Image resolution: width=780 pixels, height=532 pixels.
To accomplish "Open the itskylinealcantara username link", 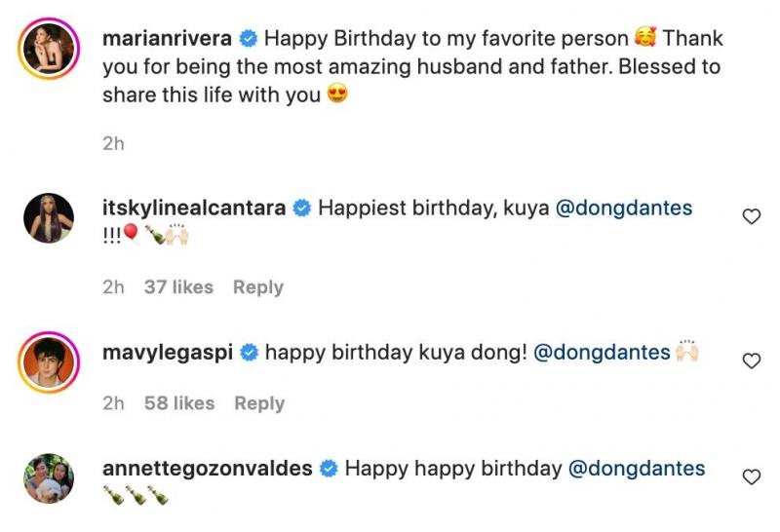I will 194,208.
